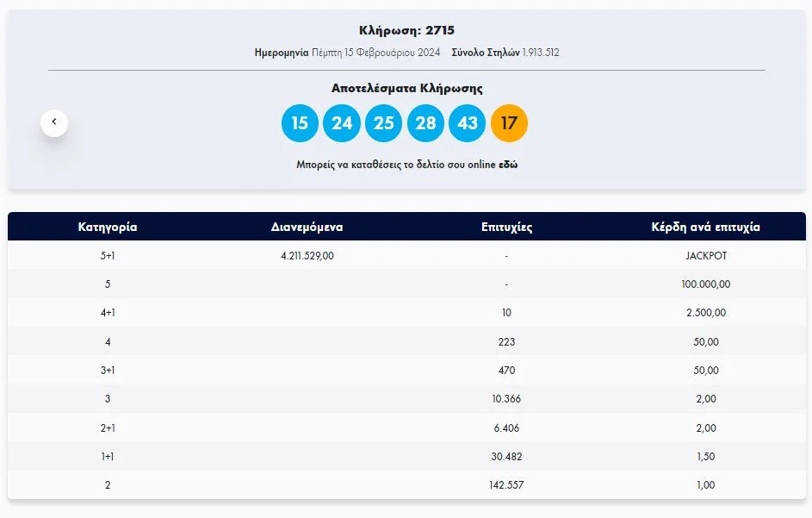Select the blue ball number 28
The width and height of the screenshot is (812, 518).
(425, 123)
